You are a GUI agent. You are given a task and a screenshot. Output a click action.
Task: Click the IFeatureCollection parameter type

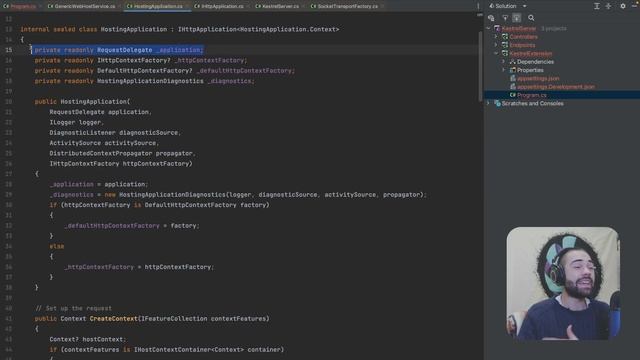click(x=174, y=319)
